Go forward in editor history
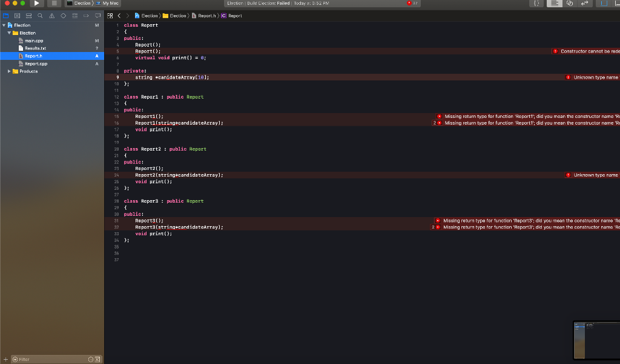 [127, 16]
